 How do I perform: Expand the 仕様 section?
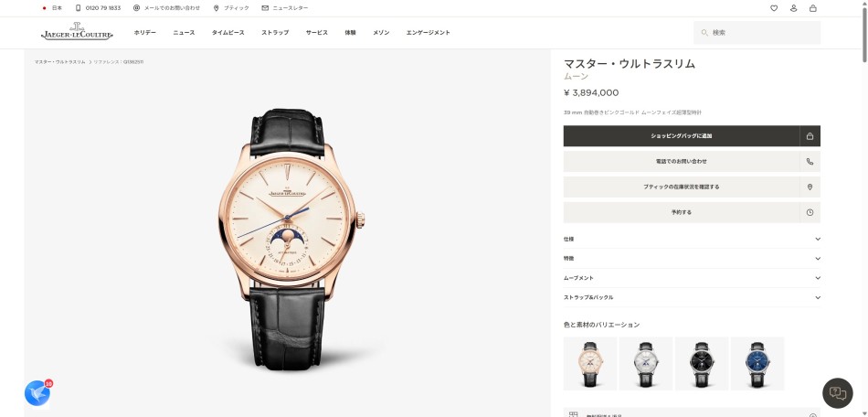(x=692, y=240)
